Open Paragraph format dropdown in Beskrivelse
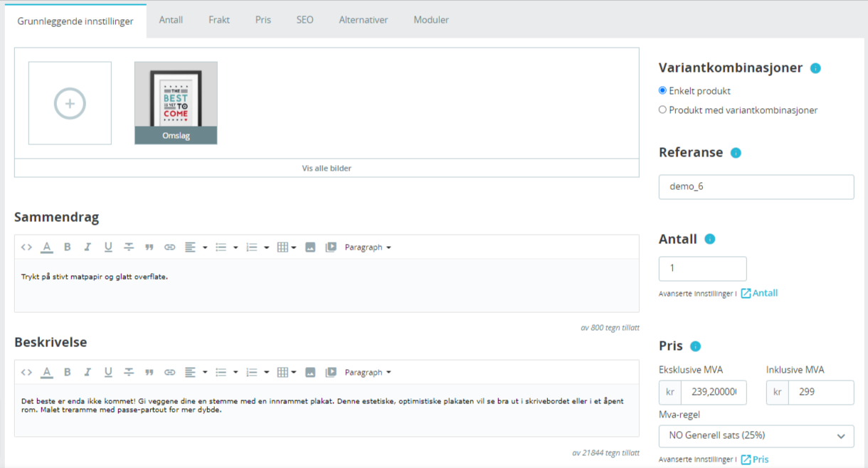Viewport: 868px width, 468px height. coord(368,373)
